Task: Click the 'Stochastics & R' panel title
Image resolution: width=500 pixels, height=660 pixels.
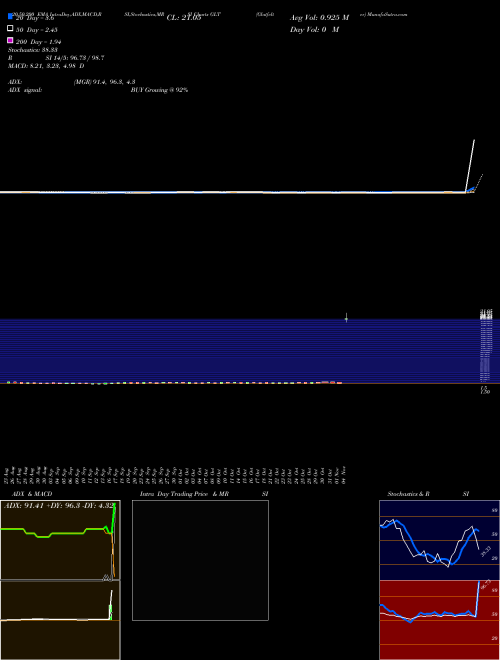Action: (408, 494)
